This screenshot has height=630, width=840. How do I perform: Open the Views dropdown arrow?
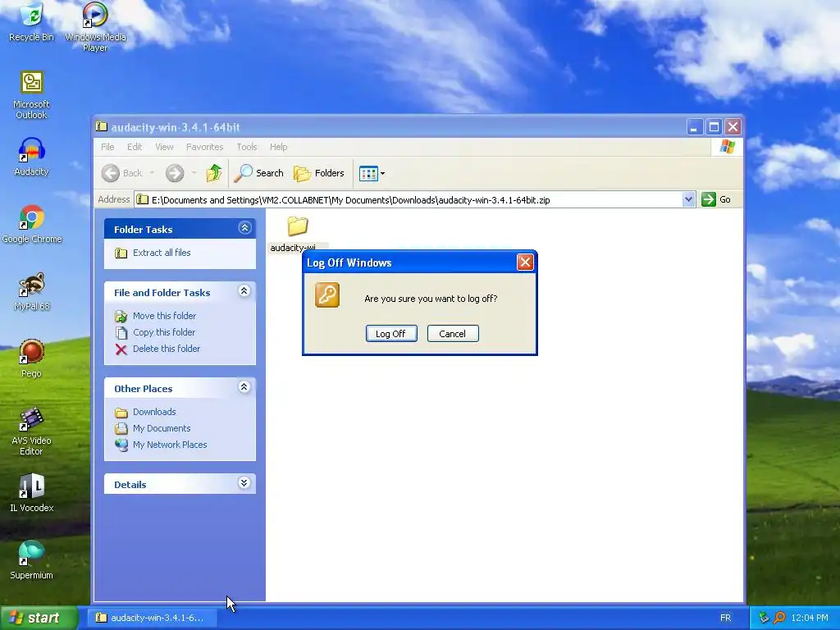(x=382, y=174)
